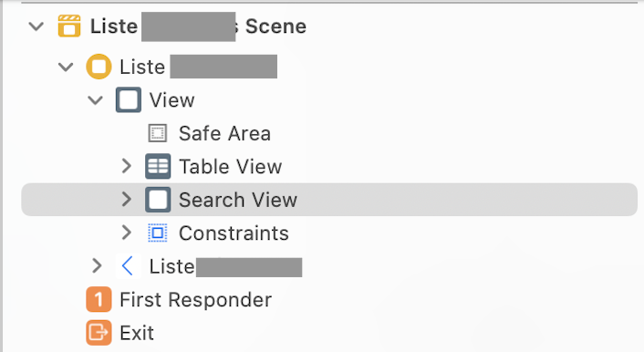Select the Safe Area label
The height and width of the screenshot is (352, 644).
pyautogui.click(x=224, y=133)
